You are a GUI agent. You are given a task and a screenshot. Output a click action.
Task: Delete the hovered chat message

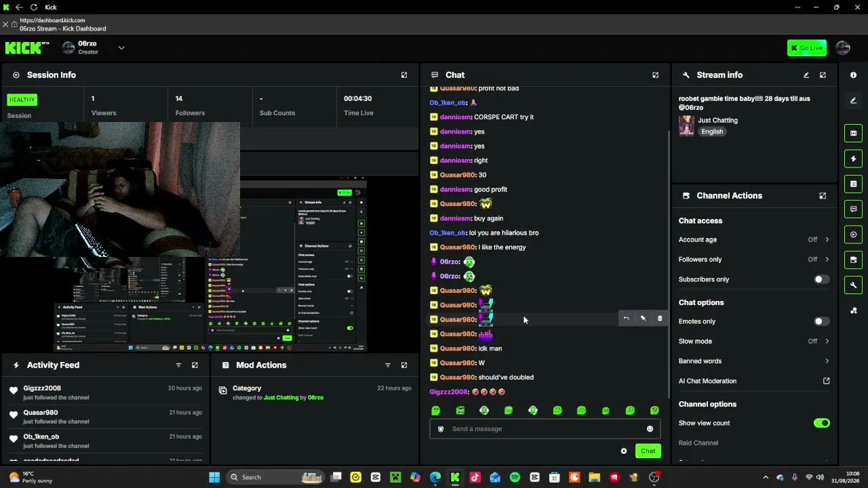coord(660,319)
